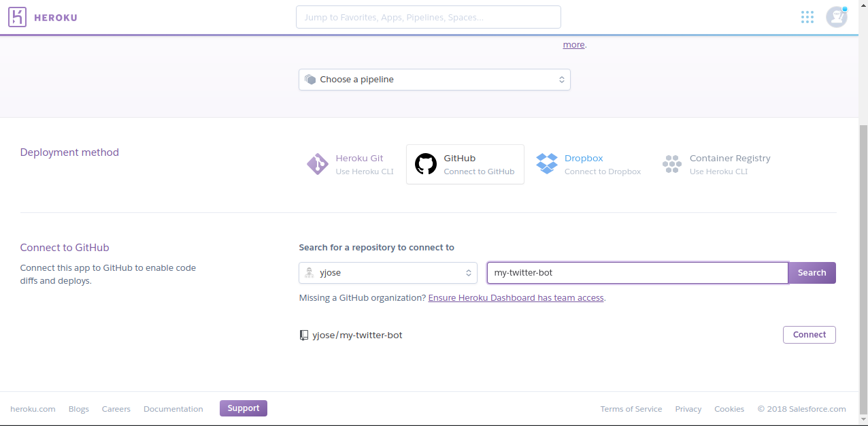Click the Connect to GitHub heading
Image resolution: width=868 pixels, height=426 pixels.
point(65,248)
